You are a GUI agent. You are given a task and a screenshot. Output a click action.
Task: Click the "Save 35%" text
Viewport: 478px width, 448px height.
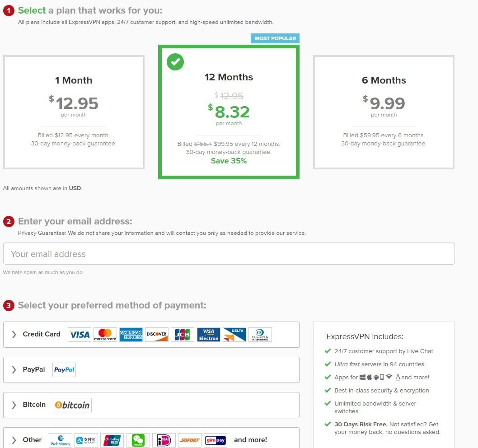coord(229,161)
